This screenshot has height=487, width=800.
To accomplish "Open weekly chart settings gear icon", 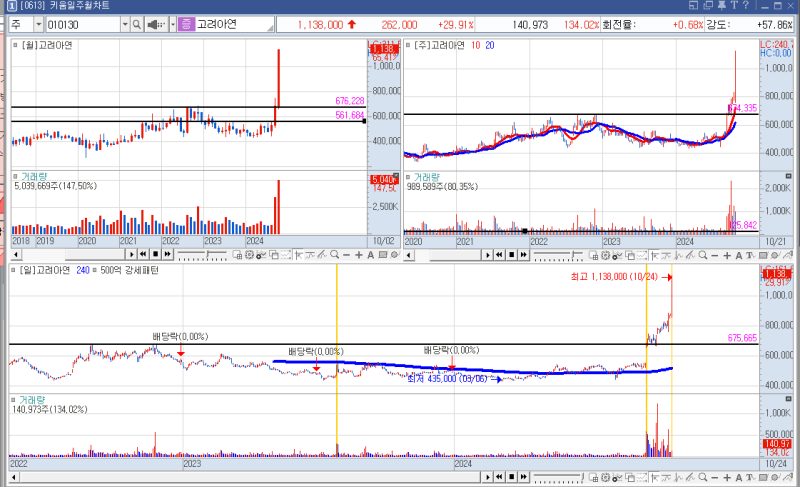I will click(605, 255).
